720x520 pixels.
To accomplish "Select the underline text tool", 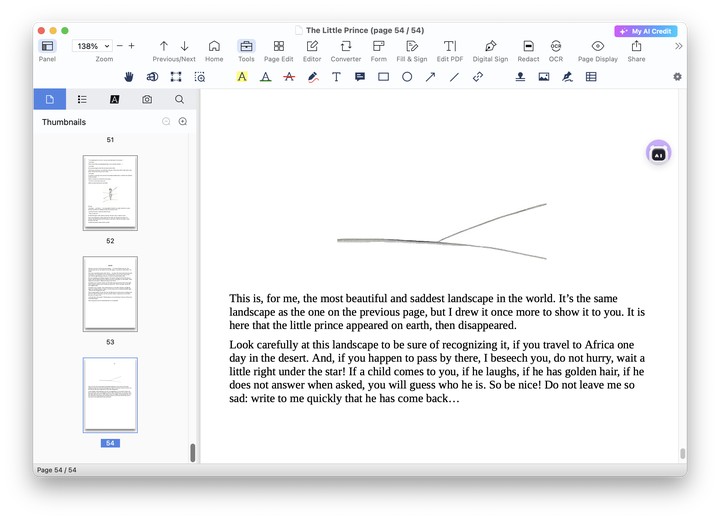I will [x=265, y=77].
